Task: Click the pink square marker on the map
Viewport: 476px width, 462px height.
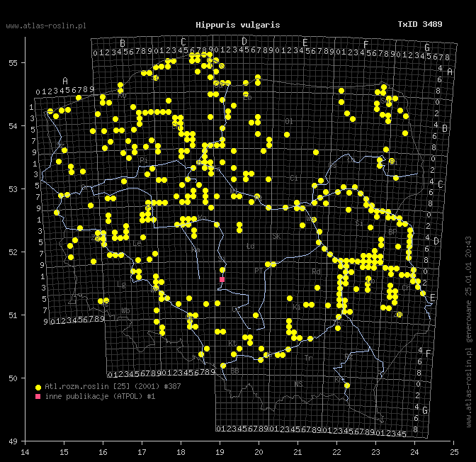Action: pos(222,279)
